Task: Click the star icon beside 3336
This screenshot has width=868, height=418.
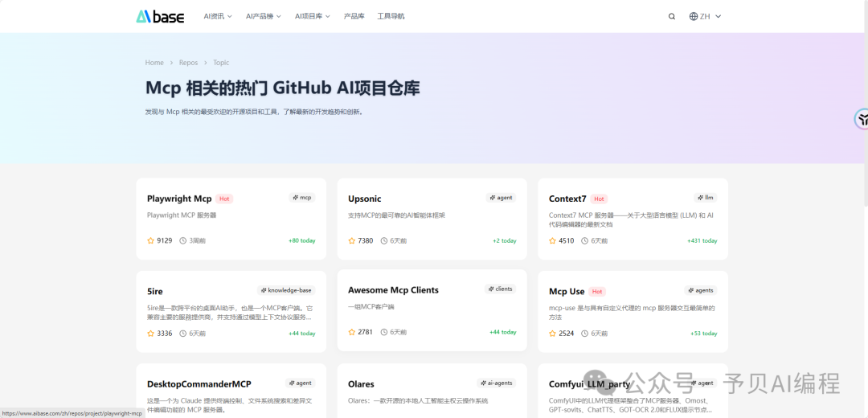Action: [150, 334]
